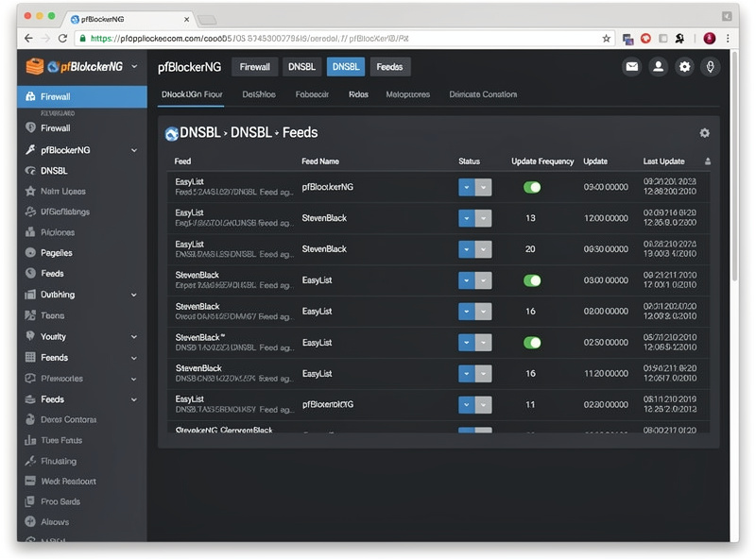Click the icon beside the Pageiles sidebar item

coord(30,252)
